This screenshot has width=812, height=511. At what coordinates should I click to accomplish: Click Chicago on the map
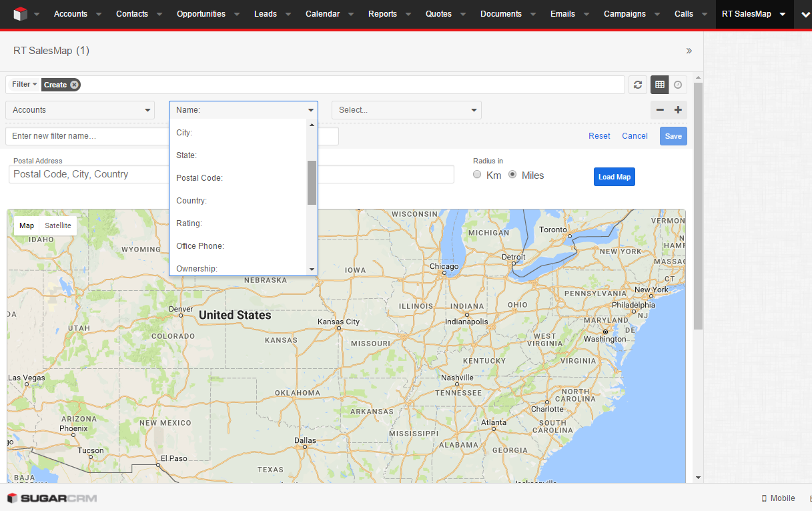[x=444, y=266]
